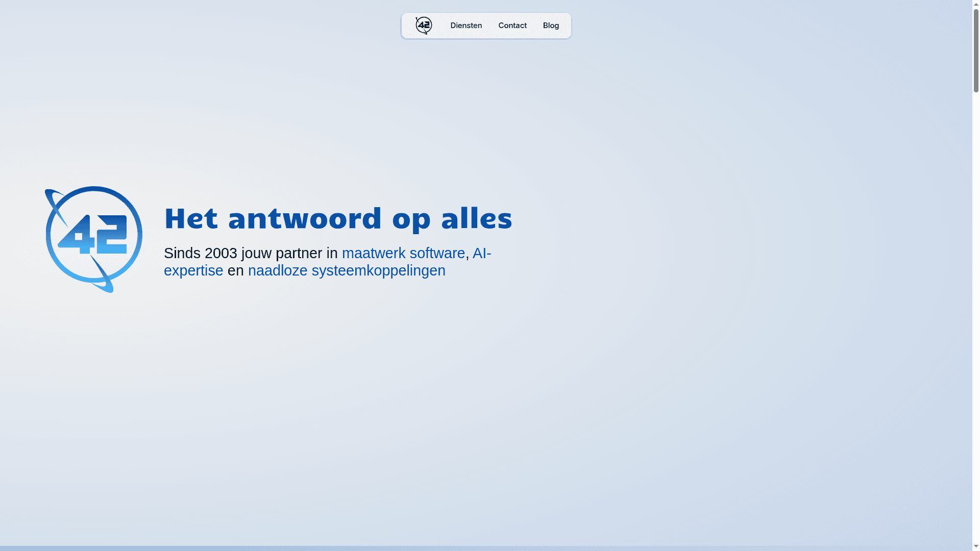
Task: Click the heading Het antwoord op alles
Action: (337, 218)
